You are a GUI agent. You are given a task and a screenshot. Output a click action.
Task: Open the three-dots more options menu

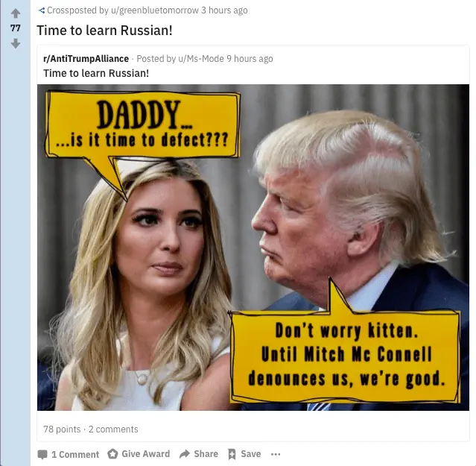click(276, 454)
